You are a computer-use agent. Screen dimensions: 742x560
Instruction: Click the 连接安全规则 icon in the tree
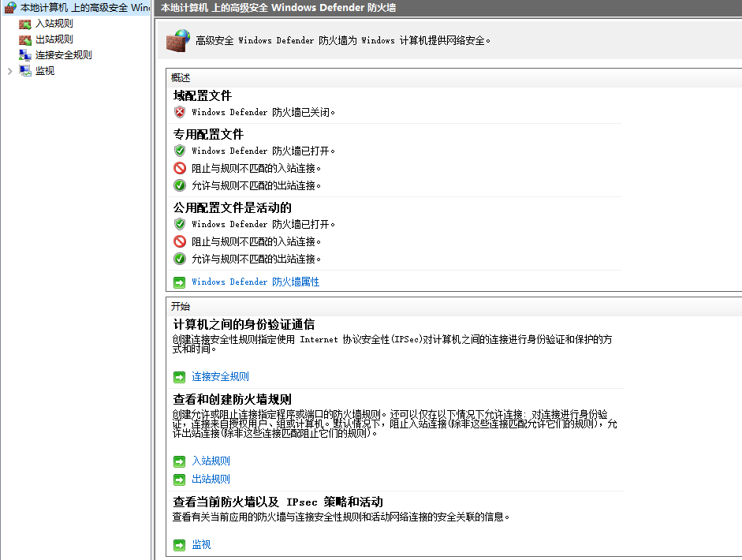pos(25,55)
